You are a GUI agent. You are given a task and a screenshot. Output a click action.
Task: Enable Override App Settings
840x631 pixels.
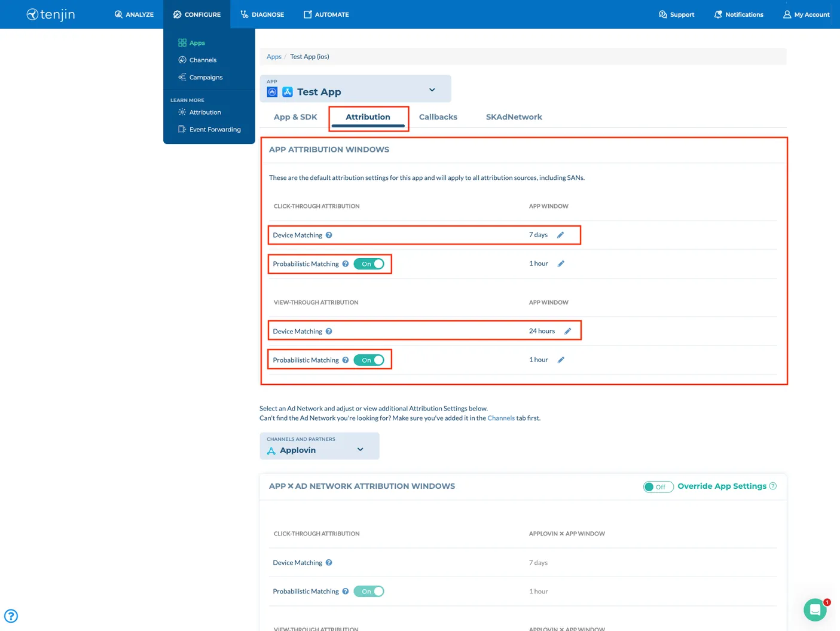point(658,486)
